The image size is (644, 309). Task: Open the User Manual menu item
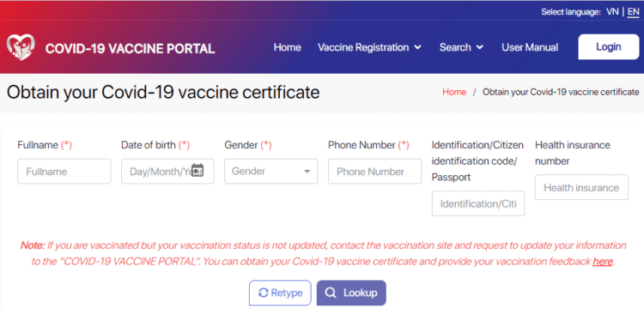(530, 47)
